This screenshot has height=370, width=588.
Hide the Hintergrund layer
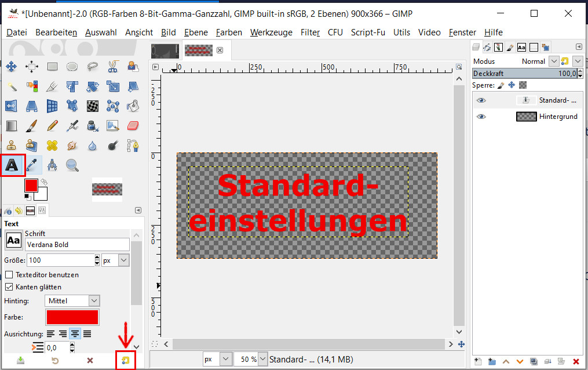[481, 117]
